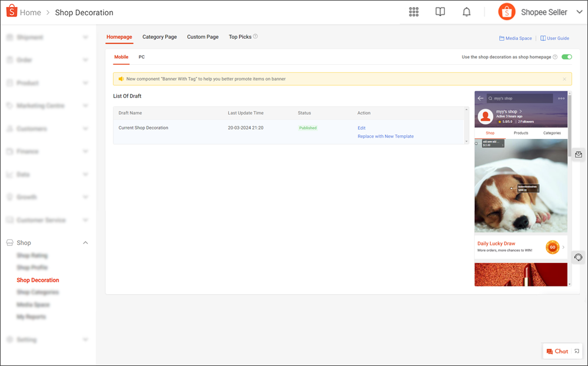Click the megaphone icon in notice banner
The image size is (588, 366).
point(121,79)
